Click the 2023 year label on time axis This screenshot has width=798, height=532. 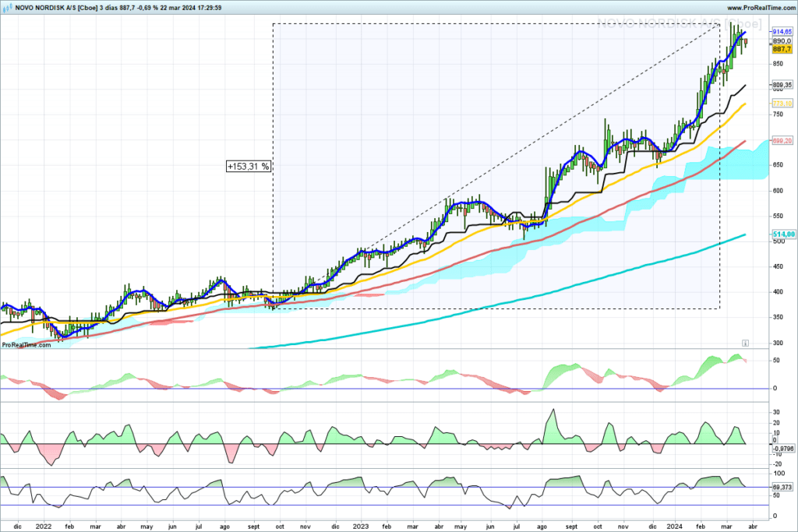(360, 527)
